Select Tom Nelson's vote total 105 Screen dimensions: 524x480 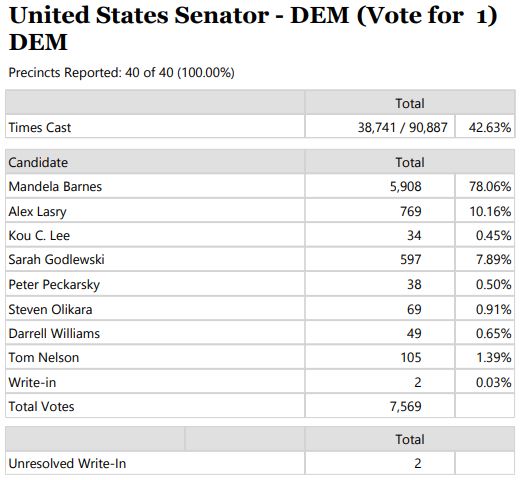411,358
